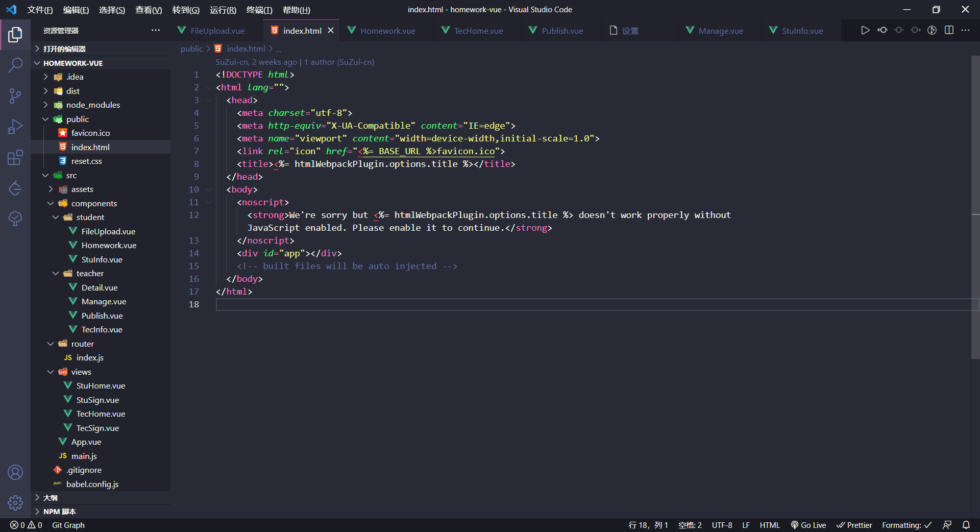Open the Accounts menu icon
Image resolution: width=980 pixels, height=532 pixels.
[x=15, y=472]
